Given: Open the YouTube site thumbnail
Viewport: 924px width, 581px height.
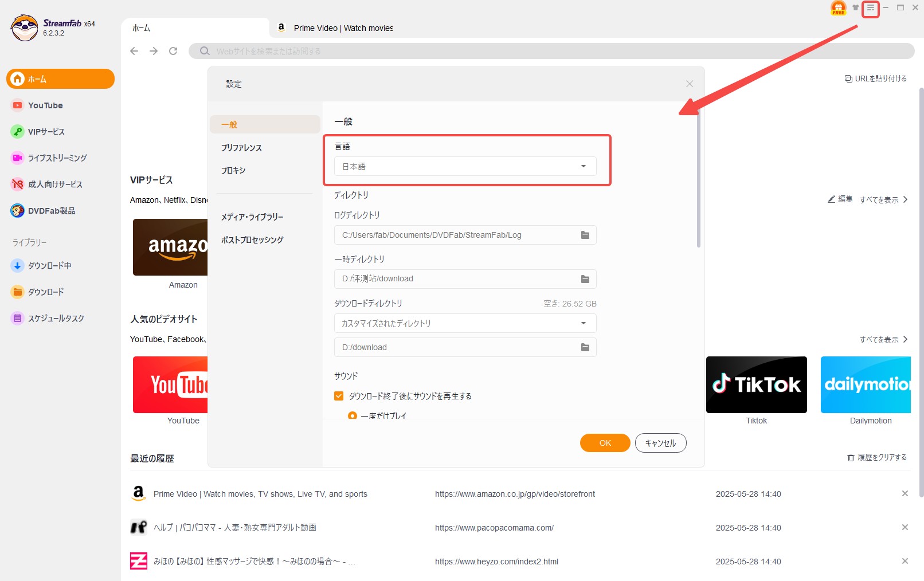Looking at the screenshot, I should tap(170, 384).
